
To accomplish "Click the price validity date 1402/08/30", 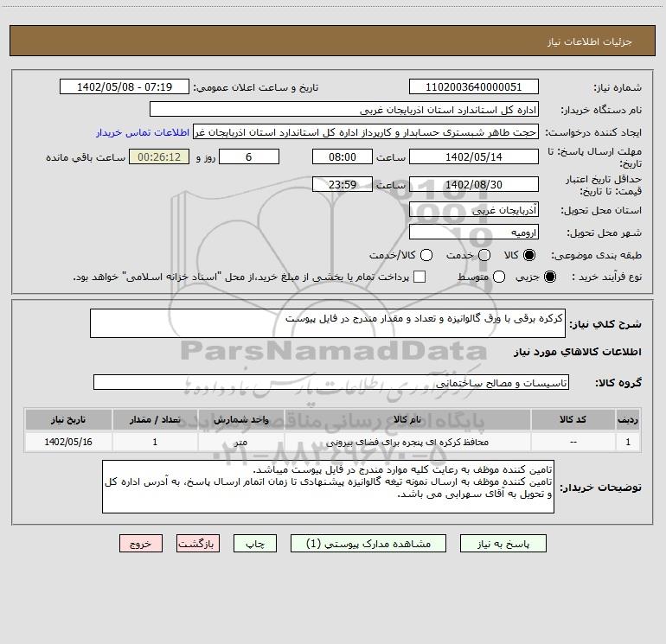I will point(474,184).
